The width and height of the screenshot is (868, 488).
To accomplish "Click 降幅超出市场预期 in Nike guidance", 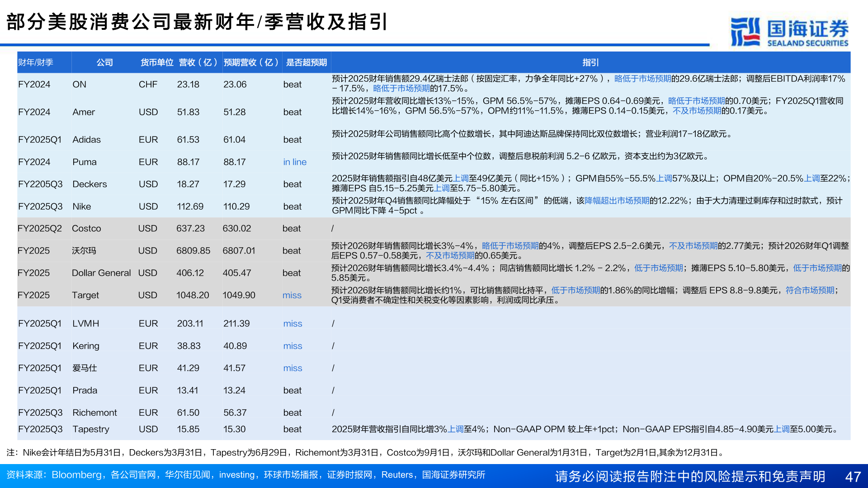I will pyautogui.click(x=617, y=201).
